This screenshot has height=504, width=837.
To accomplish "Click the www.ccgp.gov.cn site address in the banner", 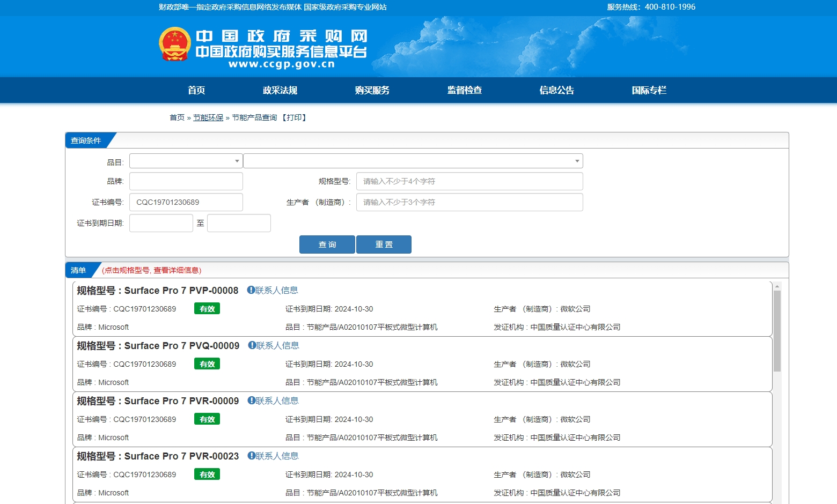I will (282, 64).
